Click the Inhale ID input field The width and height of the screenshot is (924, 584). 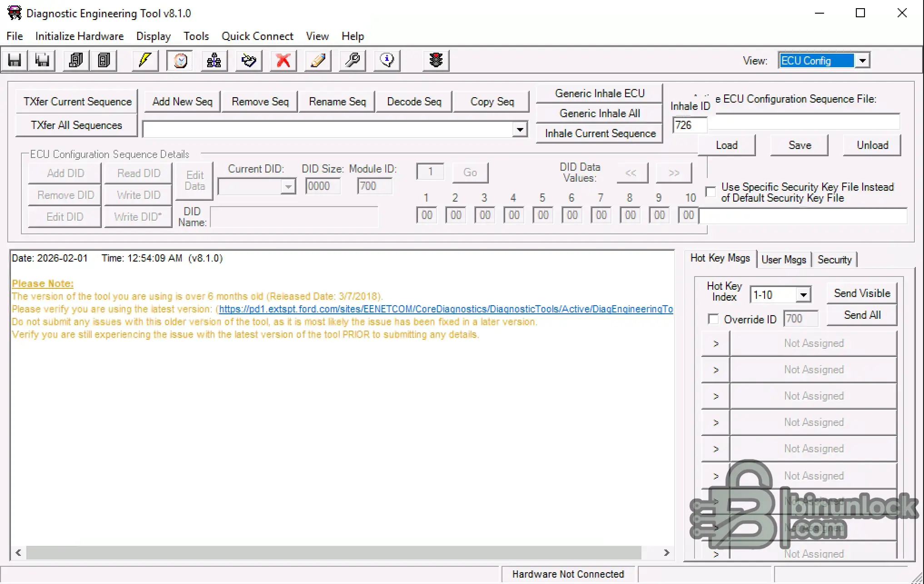click(689, 125)
